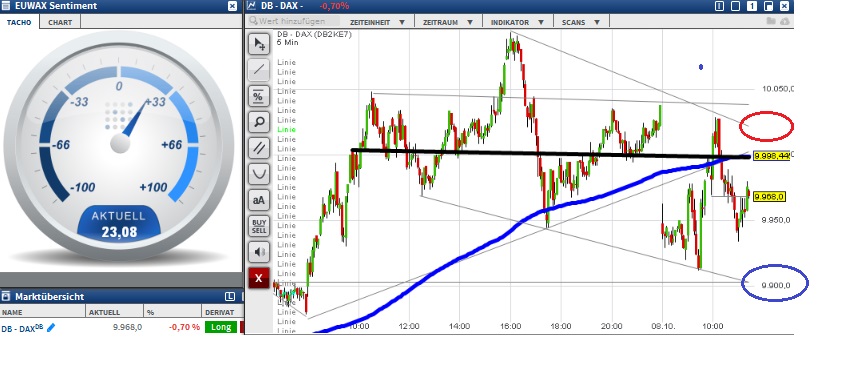The height and width of the screenshot is (371, 854).
Task: Select the cursor pointer tool
Action: tap(259, 44)
